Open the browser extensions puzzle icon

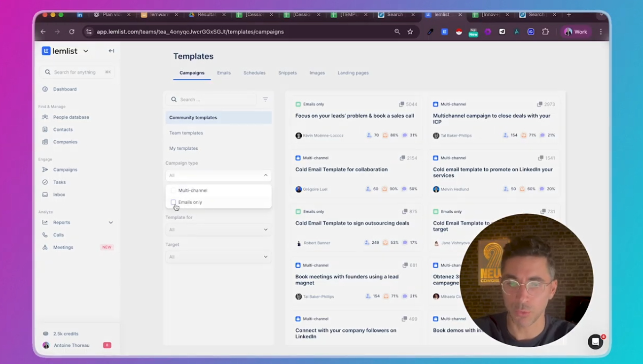545,32
